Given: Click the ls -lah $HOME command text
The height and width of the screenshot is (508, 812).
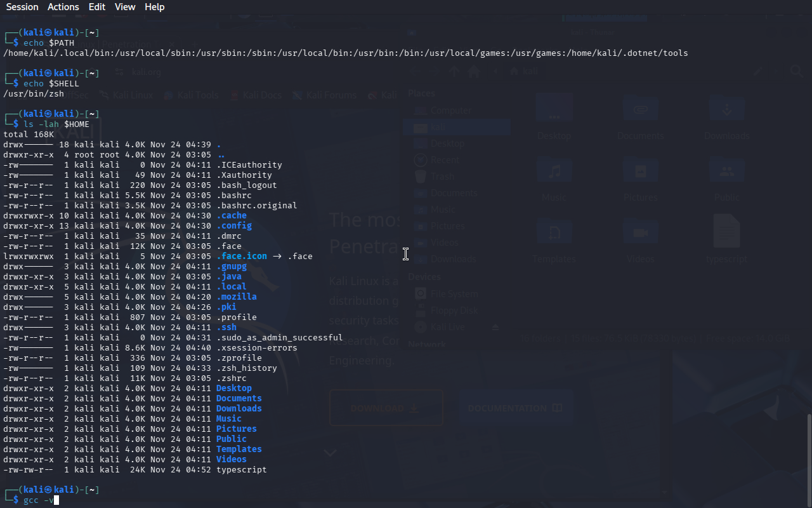Looking at the screenshot, I should click(x=56, y=124).
